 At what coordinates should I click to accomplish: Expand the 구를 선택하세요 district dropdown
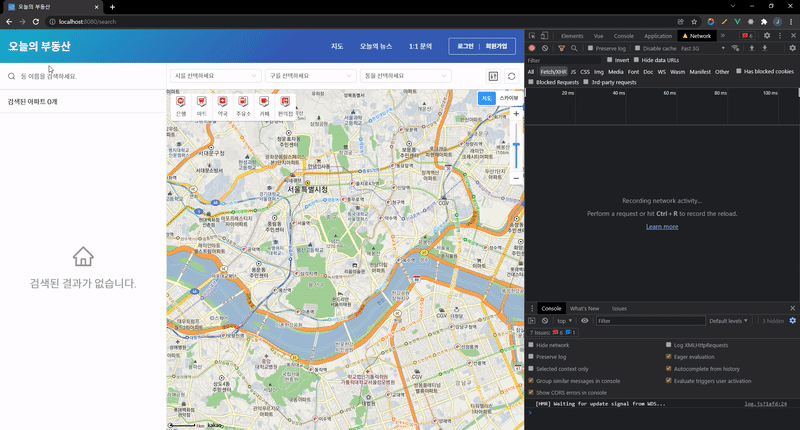[310, 76]
